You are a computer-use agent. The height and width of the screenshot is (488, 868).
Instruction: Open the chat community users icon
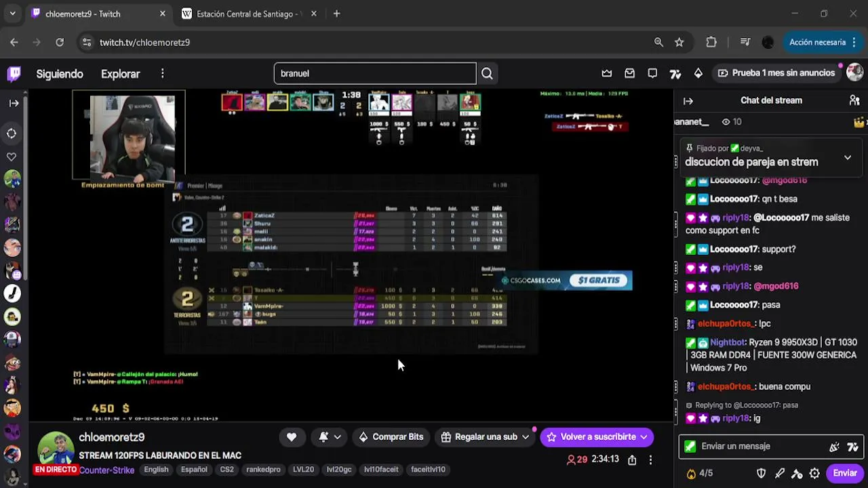click(x=854, y=100)
